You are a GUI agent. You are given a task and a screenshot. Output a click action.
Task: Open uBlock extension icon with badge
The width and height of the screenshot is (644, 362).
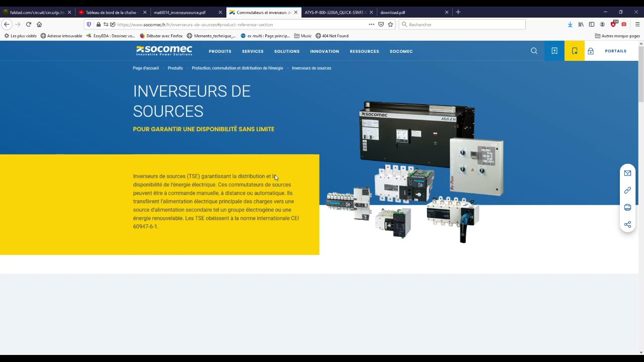[614, 24]
